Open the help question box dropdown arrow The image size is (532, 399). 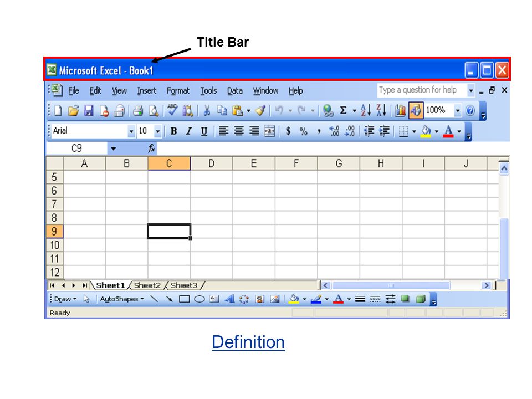pyautogui.click(x=471, y=90)
